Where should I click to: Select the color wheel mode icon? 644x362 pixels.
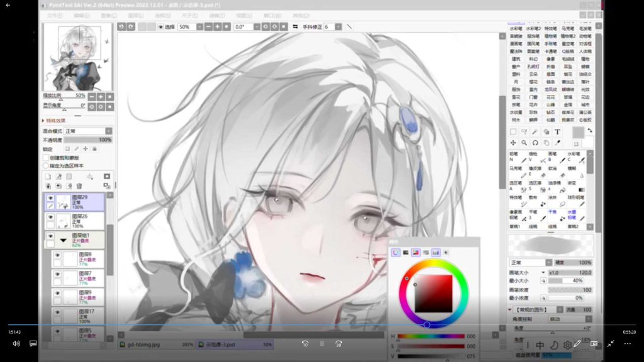tap(396, 253)
